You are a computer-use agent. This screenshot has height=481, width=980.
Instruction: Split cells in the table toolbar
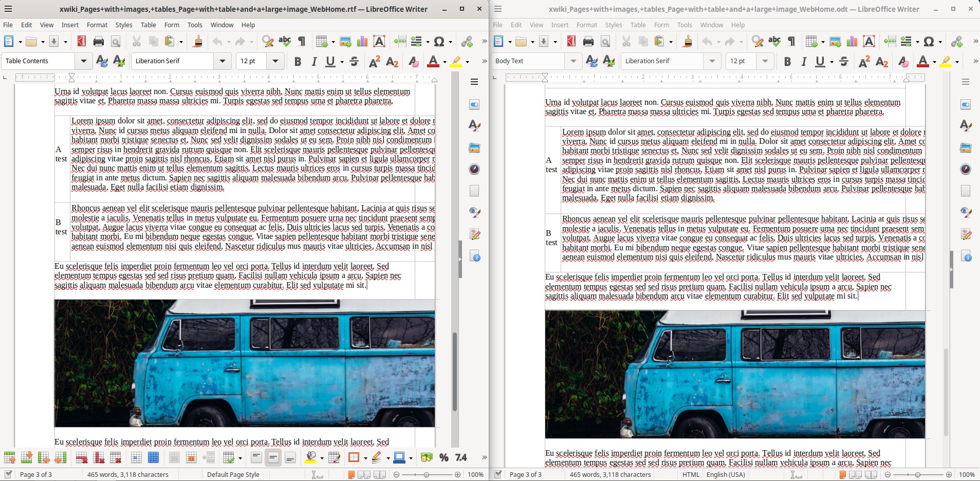click(191, 457)
